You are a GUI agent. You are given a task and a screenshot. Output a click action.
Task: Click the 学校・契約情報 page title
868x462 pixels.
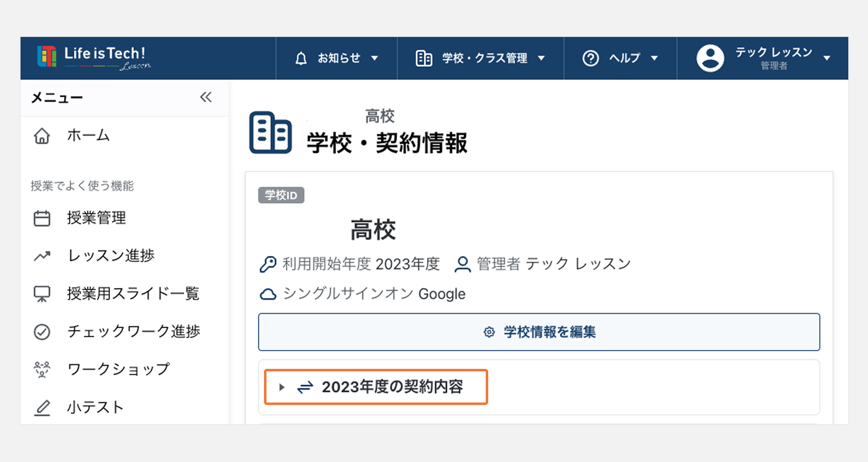pyautogui.click(x=387, y=143)
